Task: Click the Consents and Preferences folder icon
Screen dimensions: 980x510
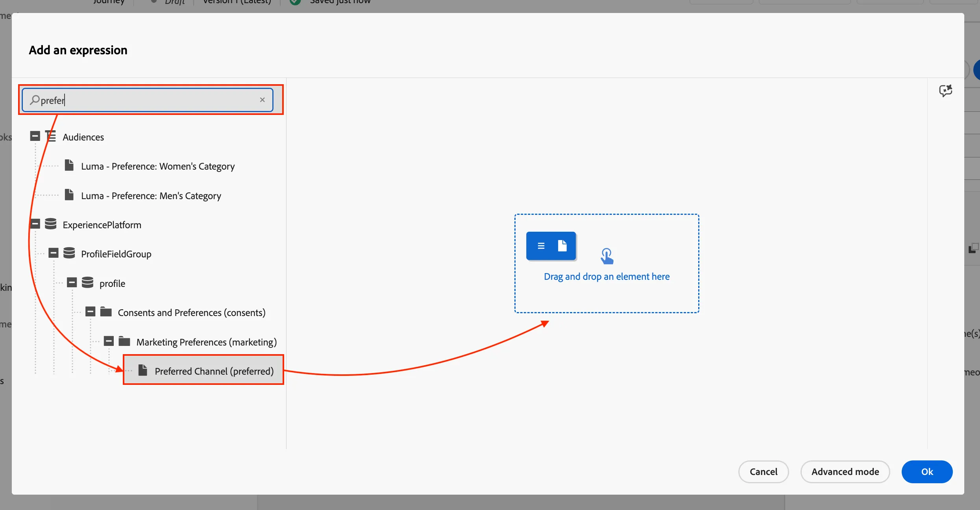Action: click(106, 312)
